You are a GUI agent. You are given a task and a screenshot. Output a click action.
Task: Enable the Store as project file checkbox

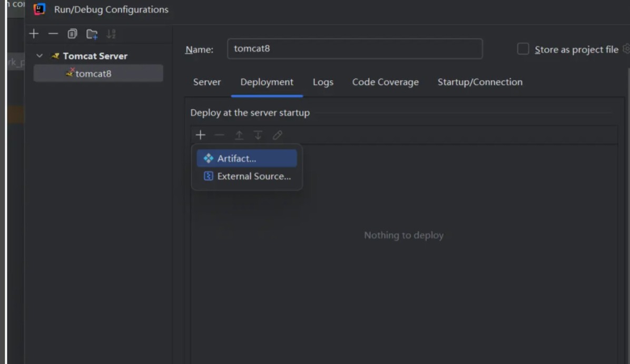[523, 49]
